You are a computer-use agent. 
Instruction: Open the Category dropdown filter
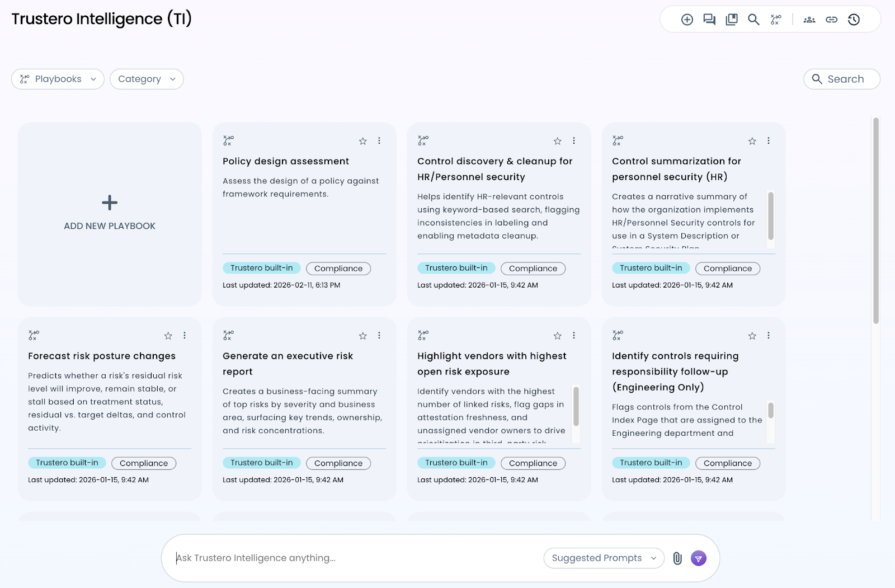147,79
